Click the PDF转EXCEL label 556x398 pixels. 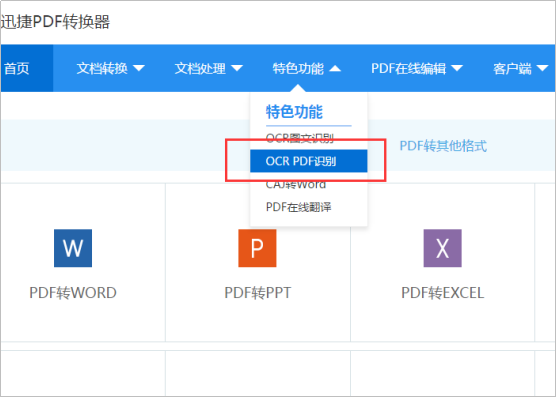[443, 293]
